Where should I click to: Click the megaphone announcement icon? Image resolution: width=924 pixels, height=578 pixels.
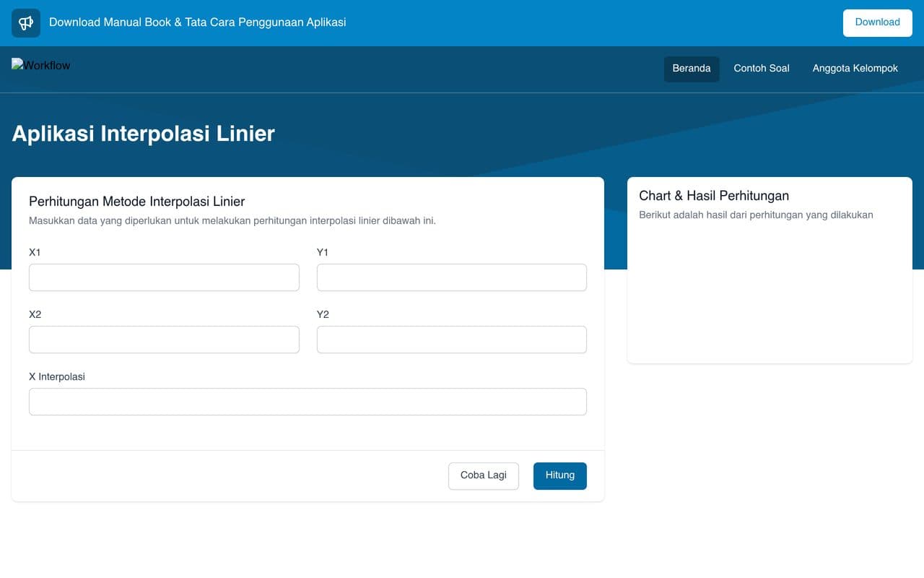point(26,23)
